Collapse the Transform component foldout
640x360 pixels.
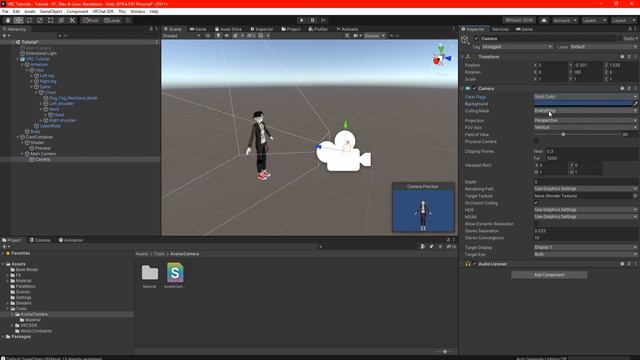click(462, 57)
